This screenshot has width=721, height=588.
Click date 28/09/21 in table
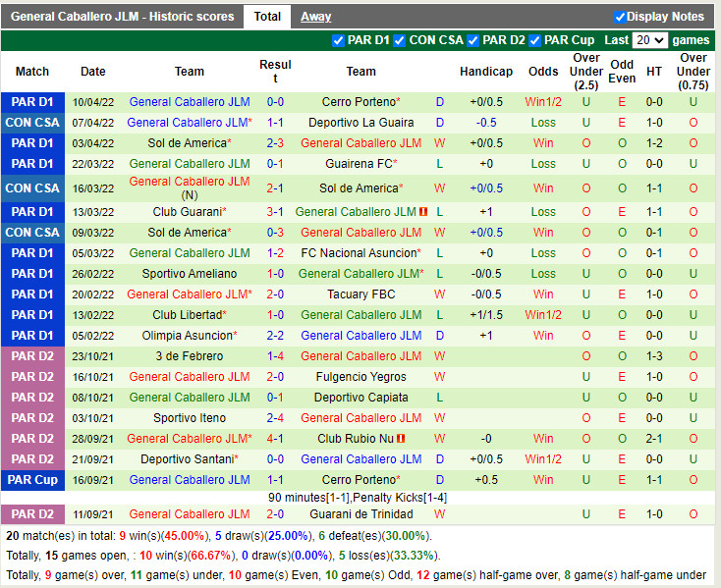pyautogui.click(x=93, y=439)
